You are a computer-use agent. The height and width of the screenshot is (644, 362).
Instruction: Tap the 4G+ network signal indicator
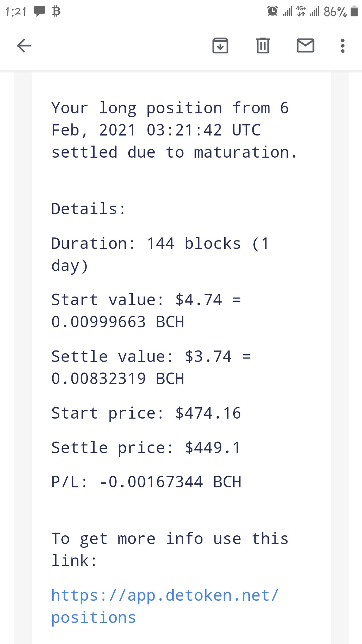click(x=301, y=11)
